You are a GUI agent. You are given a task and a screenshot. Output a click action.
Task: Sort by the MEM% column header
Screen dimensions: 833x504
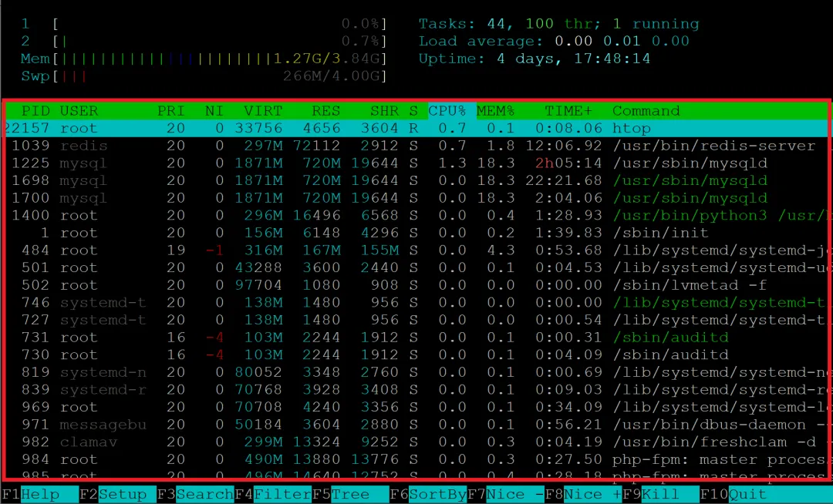tap(495, 111)
